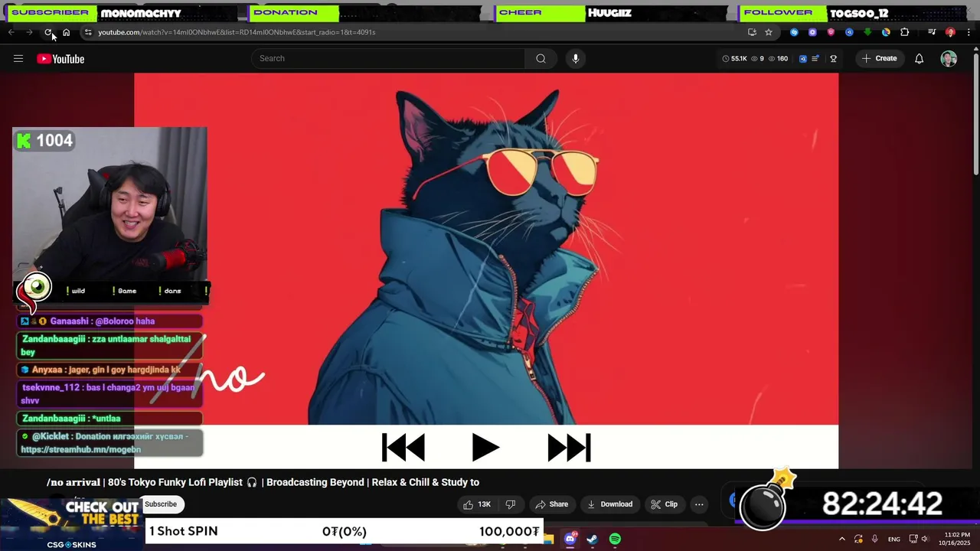The height and width of the screenshot is (551, 980).
Task: Open tray volume speaker icon
Action: point(925,540)
